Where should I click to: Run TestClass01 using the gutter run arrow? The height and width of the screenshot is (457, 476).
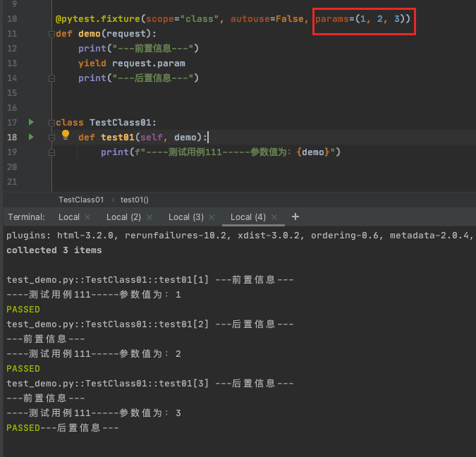tap(31, 122)
